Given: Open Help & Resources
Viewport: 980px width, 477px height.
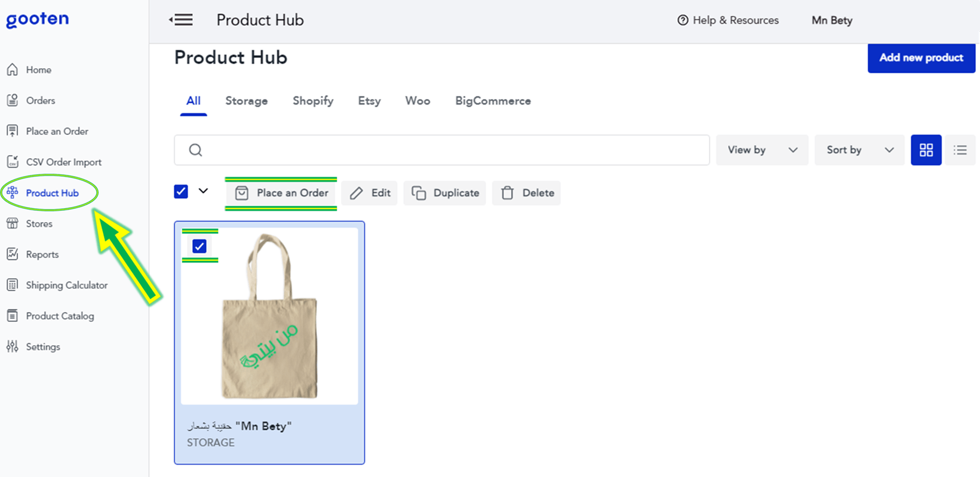Looking at the screenshot, I should click(x=728, y=20).
